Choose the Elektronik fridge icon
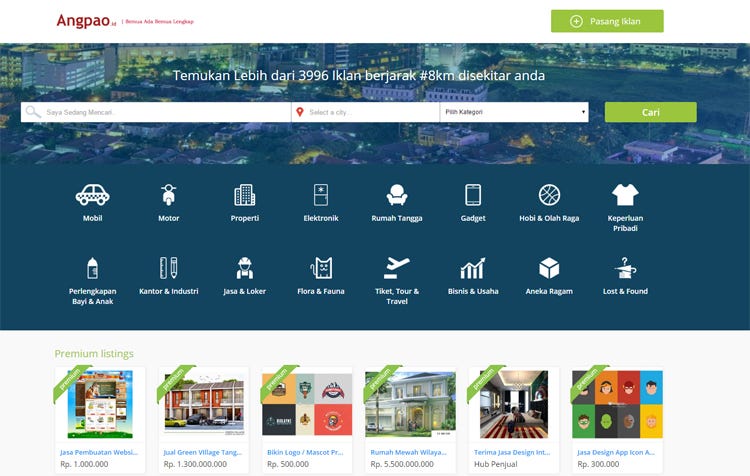Screen dimensions: 750x476 pyautogui.click(x=320, y=195)
